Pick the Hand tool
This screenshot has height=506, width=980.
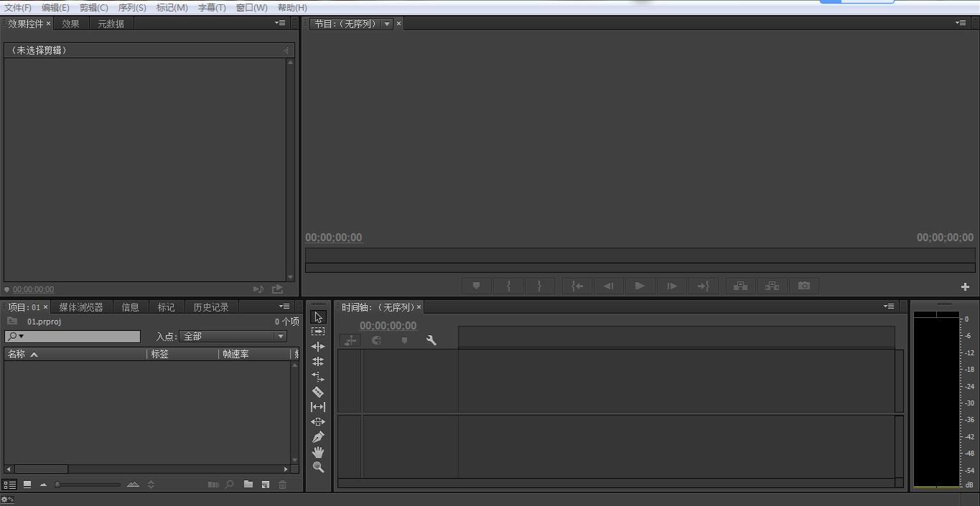pyautogui.click(x=318, y=452)
